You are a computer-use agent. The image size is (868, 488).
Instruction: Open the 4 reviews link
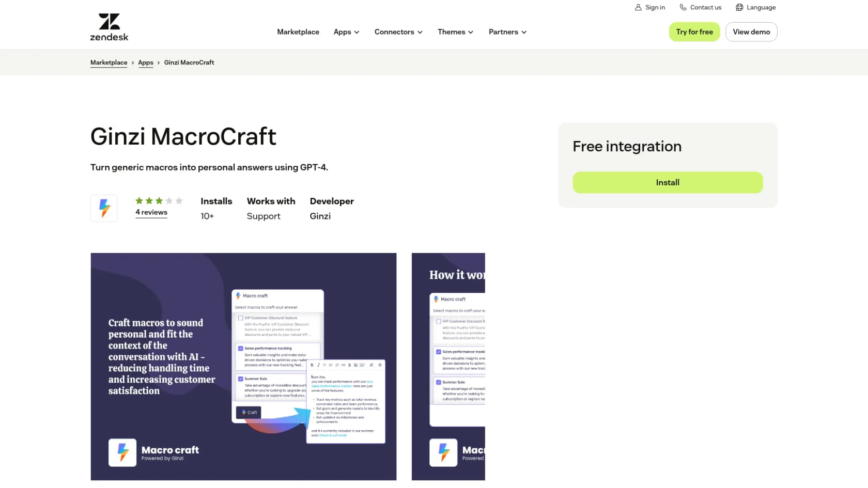(x=151, y=212)
